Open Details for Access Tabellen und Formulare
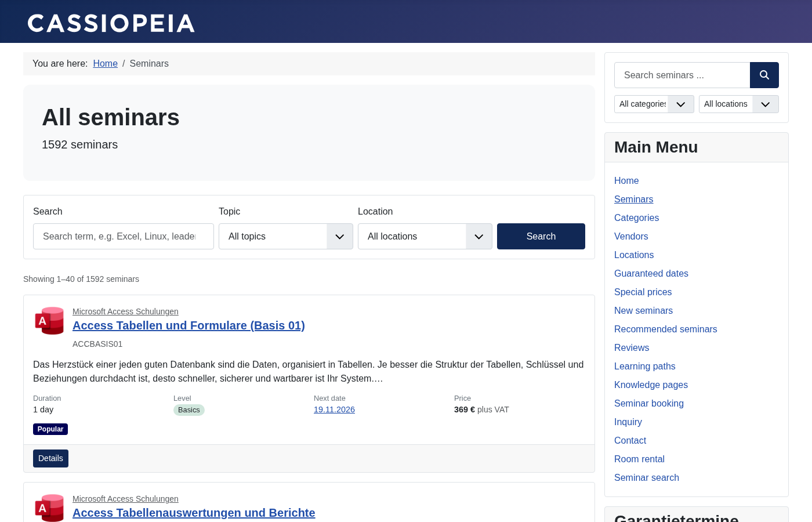This screenshot has width=812, height=522. (x=50, y=458)
